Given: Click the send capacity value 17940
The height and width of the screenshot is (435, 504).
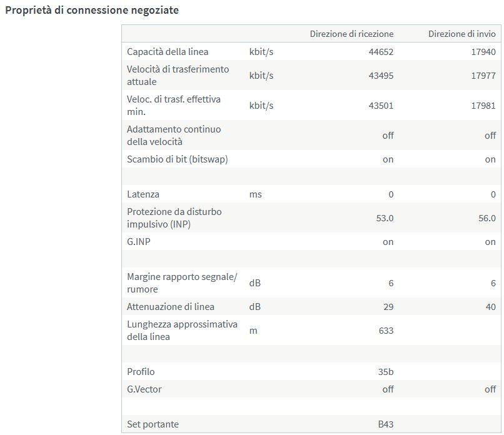Looking at the screenshot, I should [x=483, y=52].
